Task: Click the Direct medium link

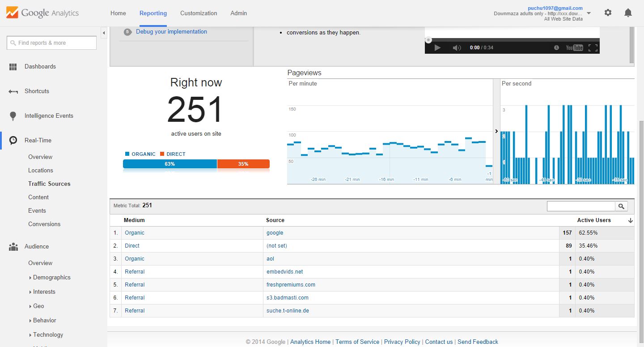Action: (132, 246)
